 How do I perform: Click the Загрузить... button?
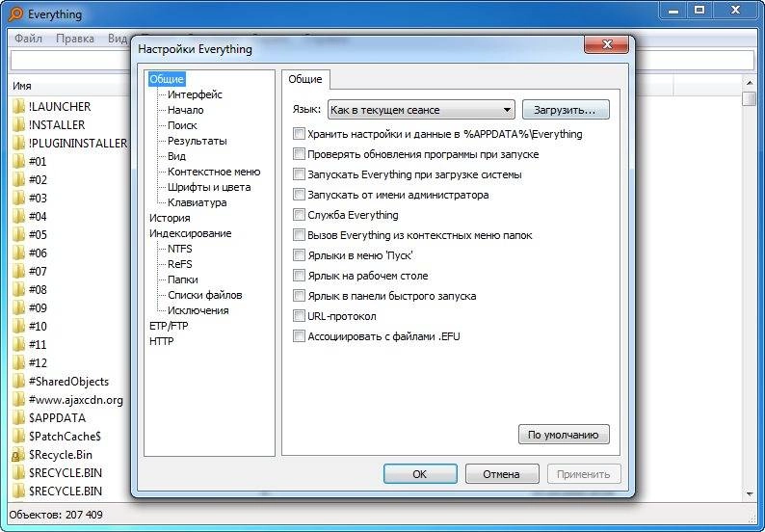coord(566,110)
